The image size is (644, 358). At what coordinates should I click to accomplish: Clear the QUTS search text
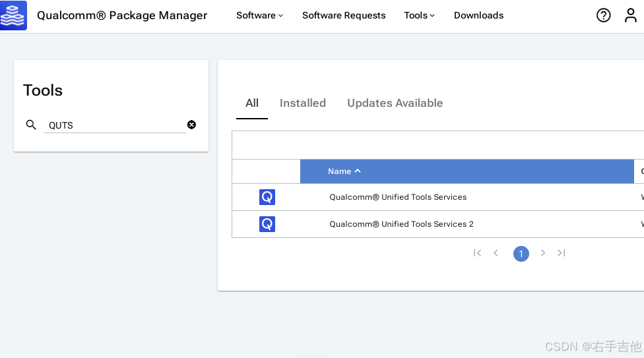coord(191,125)
